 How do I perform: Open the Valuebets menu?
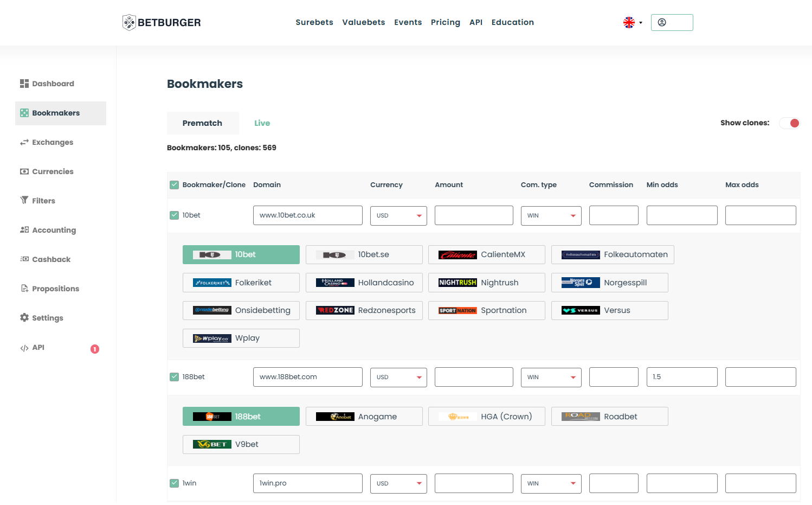(364, 22)
